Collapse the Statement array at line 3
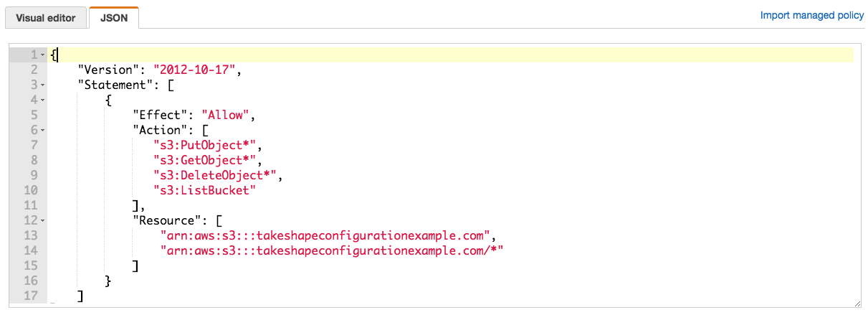 (x=42, y=85)
